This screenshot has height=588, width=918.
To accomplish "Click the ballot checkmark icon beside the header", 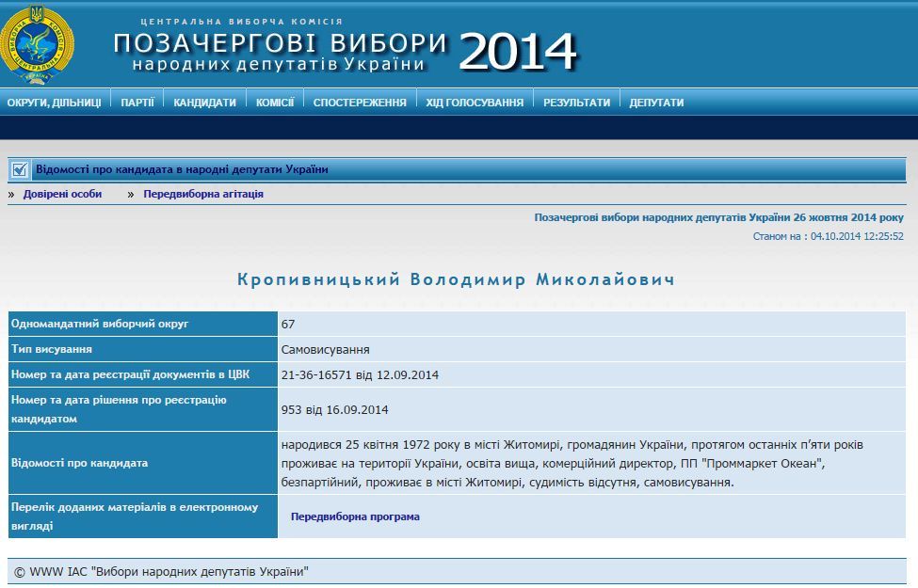I will pos(19,169).
